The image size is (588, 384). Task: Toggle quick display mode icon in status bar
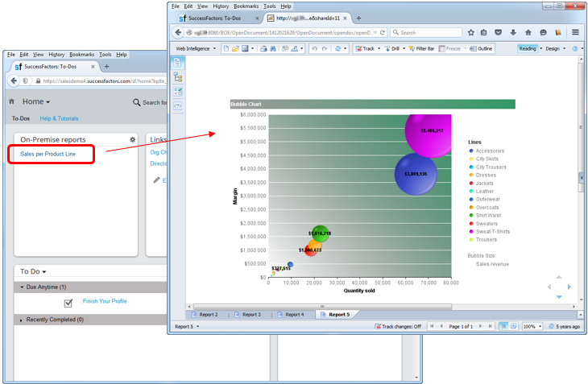(x=503, y=326)
